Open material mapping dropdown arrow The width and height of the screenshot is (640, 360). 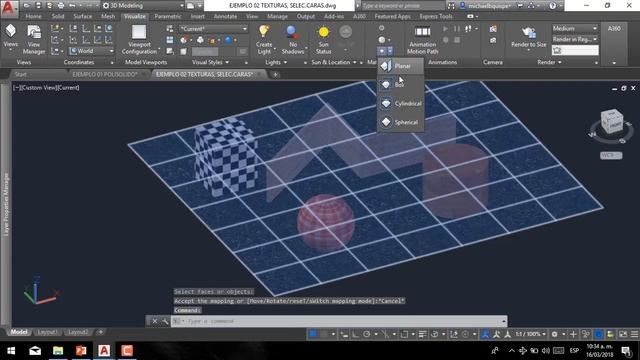click(x=390, y=51)
